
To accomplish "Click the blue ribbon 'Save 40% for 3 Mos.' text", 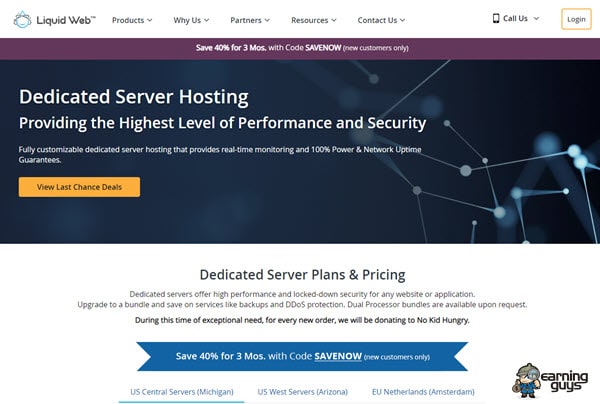I will tap(220, 356).
